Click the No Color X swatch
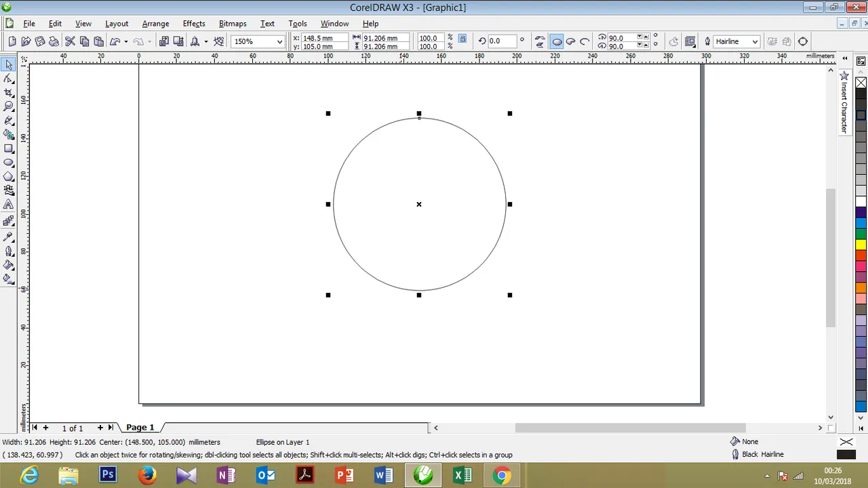Viewport: 868px width, 488px height. point(861,83)
